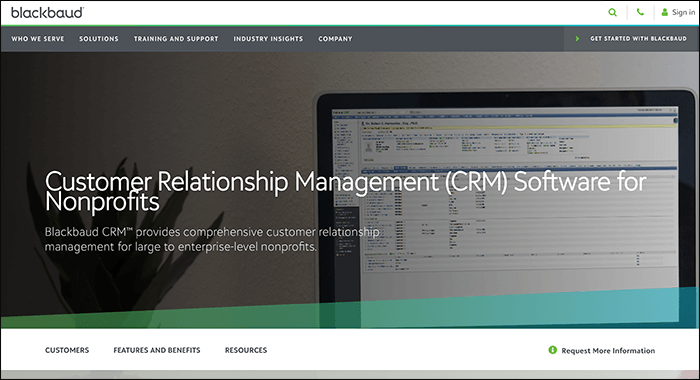The width and height of the screenshot is (700, 380).
Task: Click the Blackbaud CRM description paragraph
Action: (212, 239)
